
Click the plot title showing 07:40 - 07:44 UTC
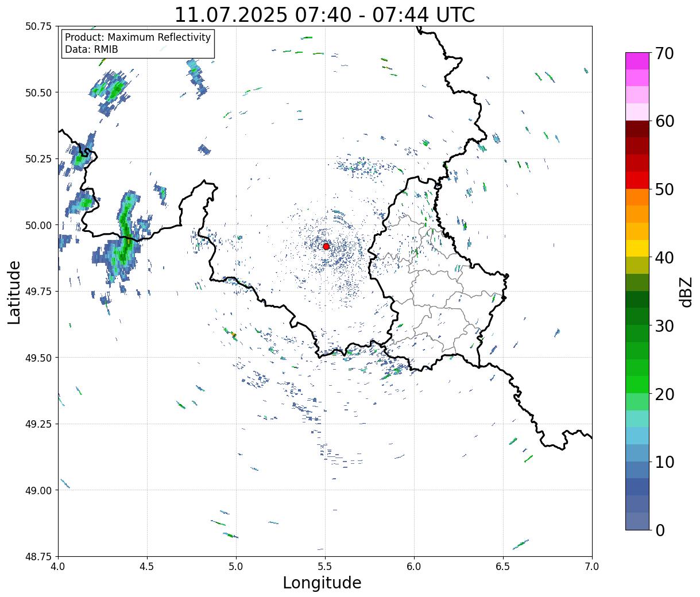[x=325, y=14]
